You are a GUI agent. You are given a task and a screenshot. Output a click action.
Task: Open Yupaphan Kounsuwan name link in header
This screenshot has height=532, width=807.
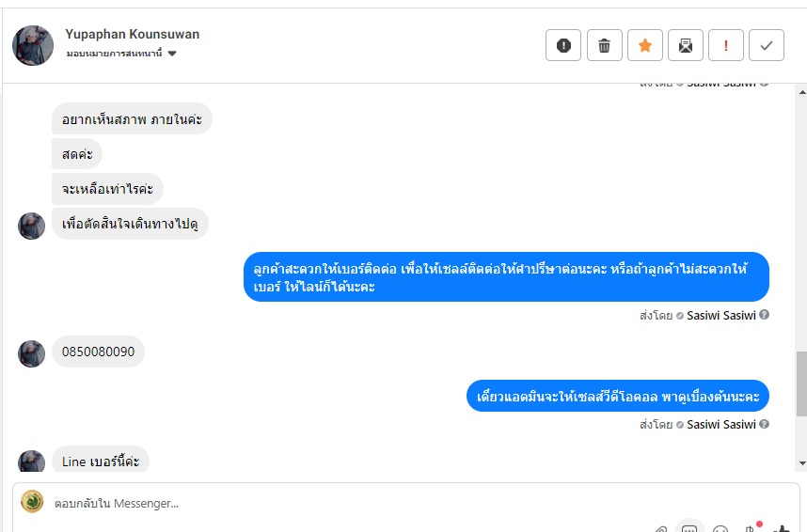click(133, 34)
